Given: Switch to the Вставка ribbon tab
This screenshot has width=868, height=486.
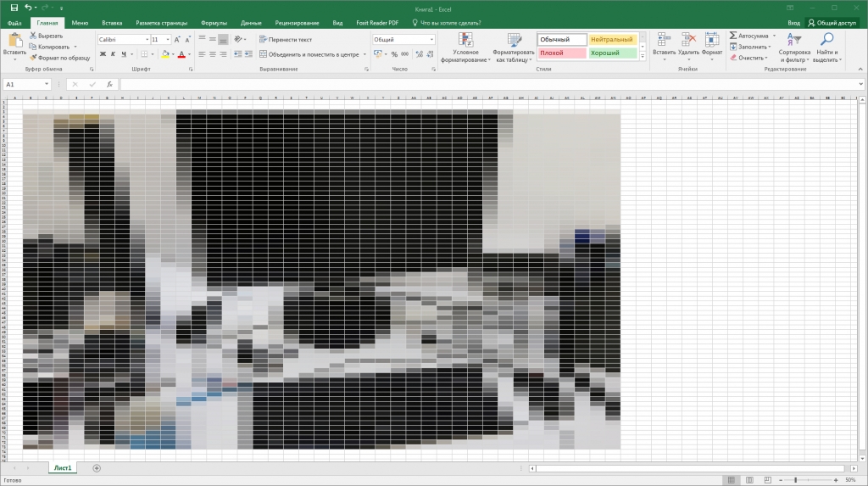Looking at the screenshot, I should pyautogui.click(x=112, y=23).
